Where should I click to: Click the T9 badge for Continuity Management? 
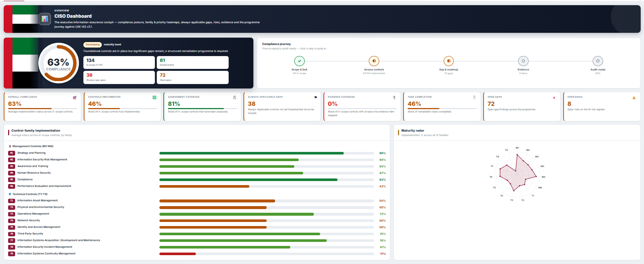(x=11, y=254)
